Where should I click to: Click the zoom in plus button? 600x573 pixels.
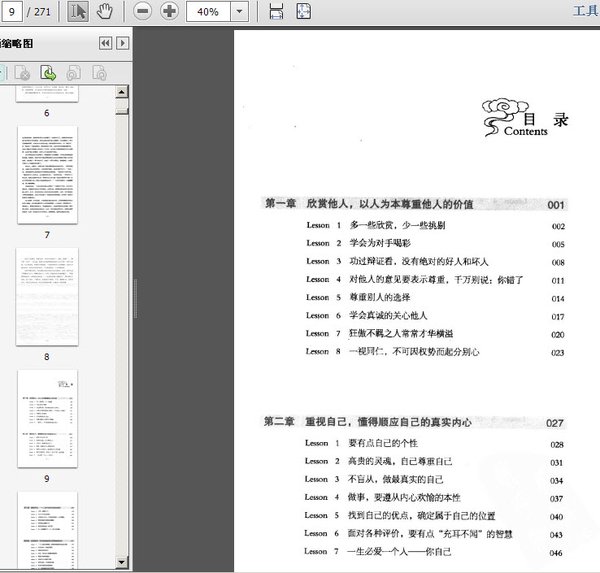click(x=169, y=11)
